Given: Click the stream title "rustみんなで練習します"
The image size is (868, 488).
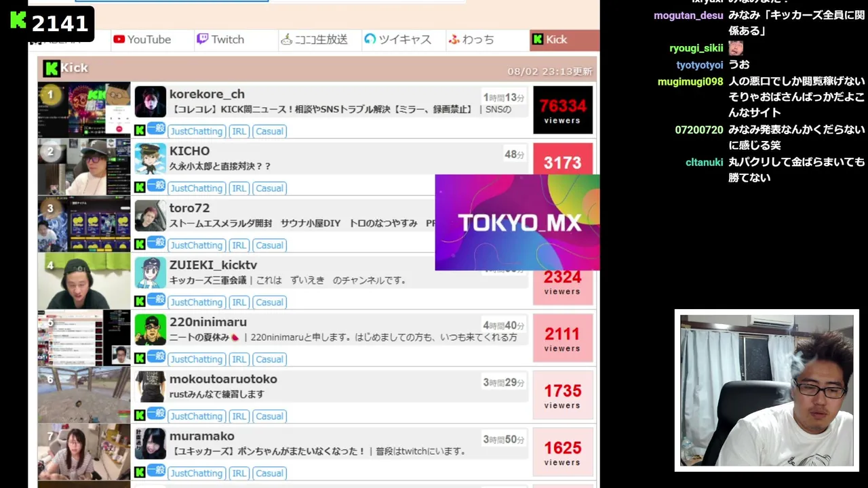Looking at the screenshot, I should 216,394.
